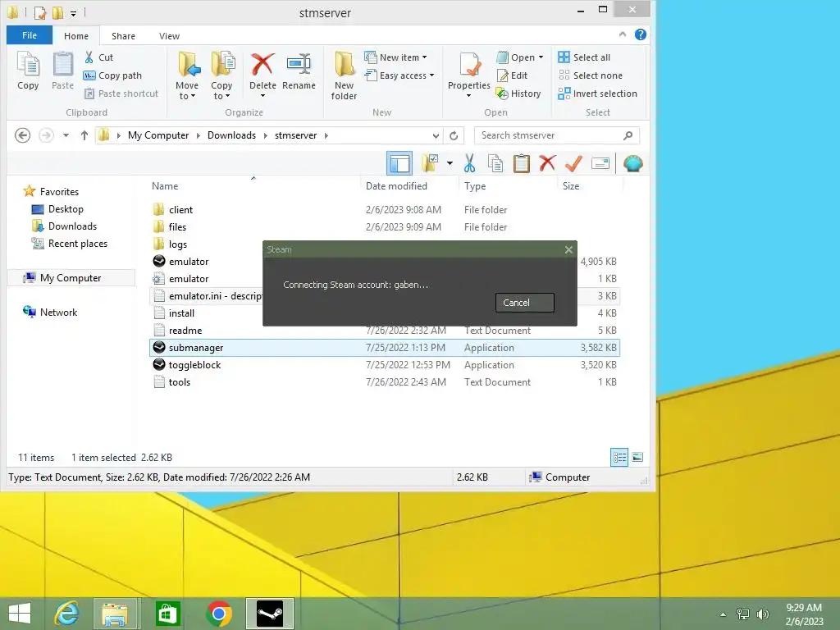Close the Steam dialog with X
840x630 pixels.
click(x=568, y=249)
